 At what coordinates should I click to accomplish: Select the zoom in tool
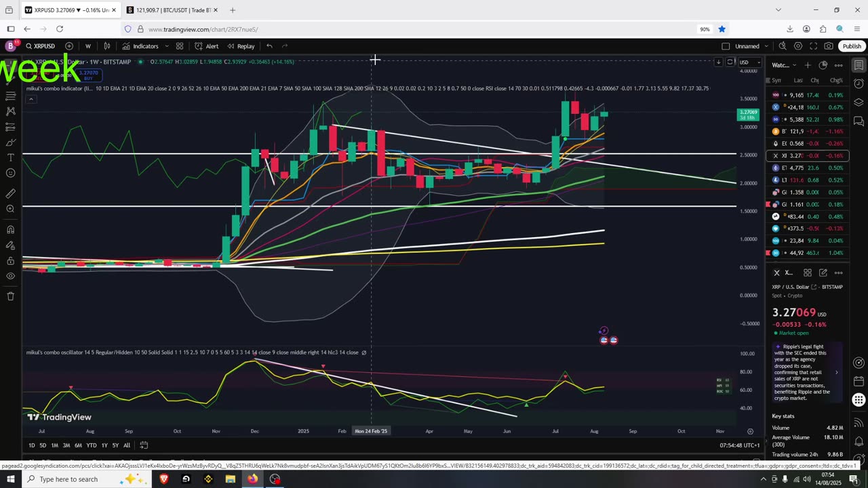coord(10,209)
